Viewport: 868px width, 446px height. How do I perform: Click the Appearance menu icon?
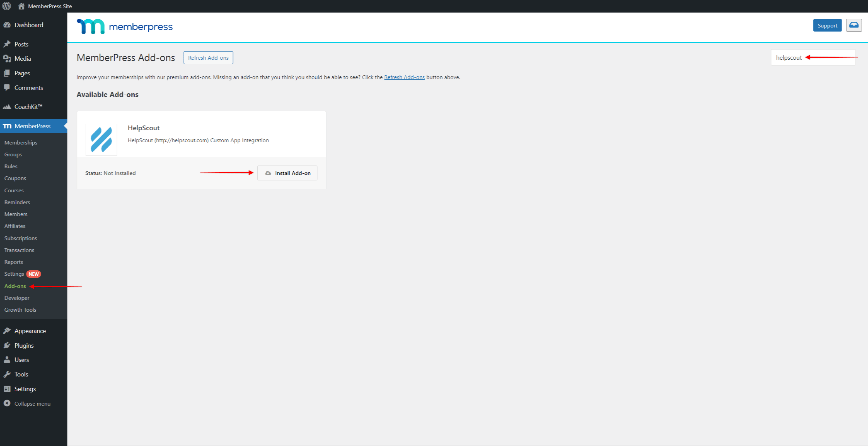coord(8,330)
